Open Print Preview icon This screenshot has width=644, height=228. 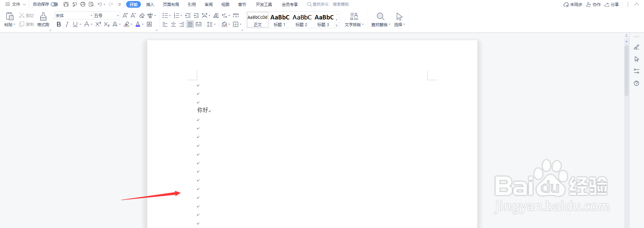tap(91, 4)
